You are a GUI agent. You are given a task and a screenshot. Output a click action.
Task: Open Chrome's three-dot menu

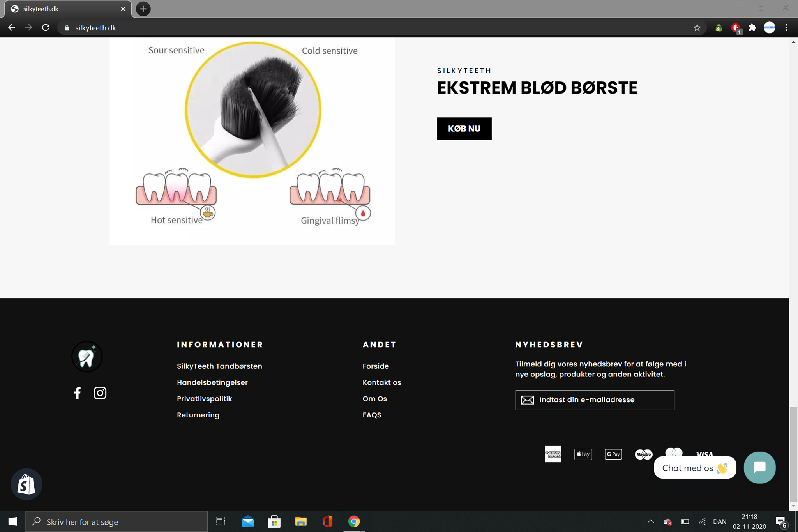[x=786, y=28]
